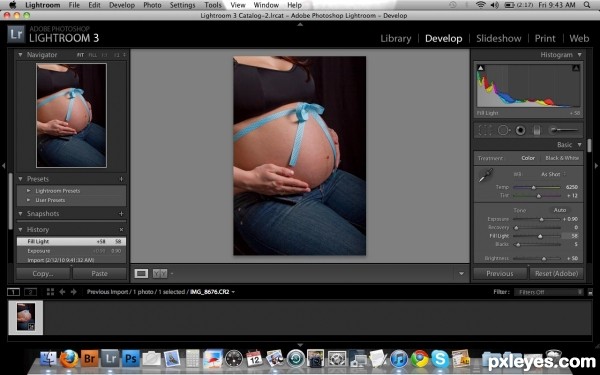600x375 pixels.
Task: Pick the White Balance eyedropper tool
Action: [486, 176]
